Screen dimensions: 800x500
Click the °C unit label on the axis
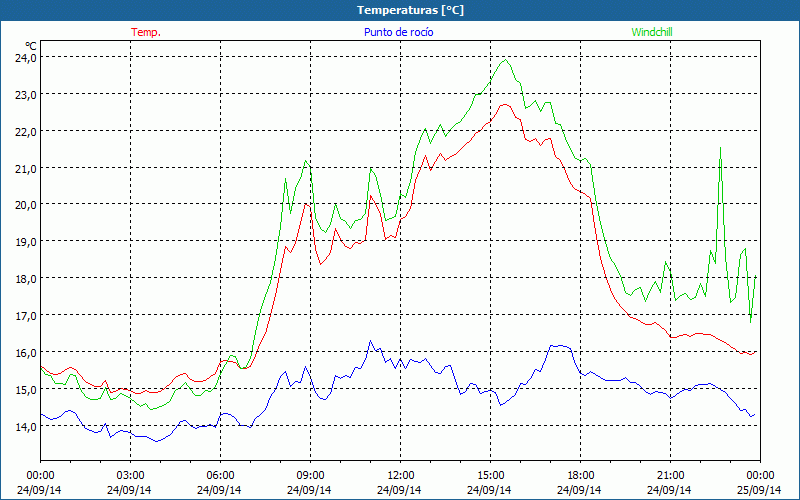(x=31, y=46)
